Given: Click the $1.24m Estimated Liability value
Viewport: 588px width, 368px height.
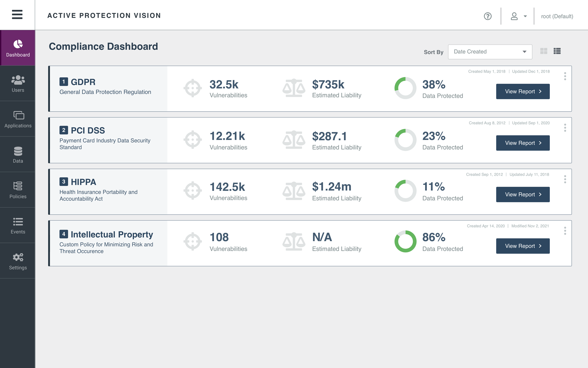Looking at the screenshot, I should tap(332, 186).
